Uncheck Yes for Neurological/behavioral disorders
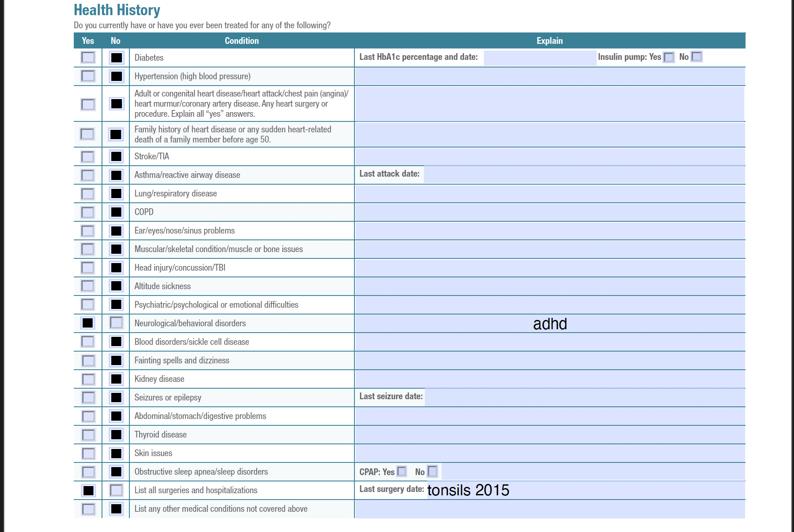The image size is (794, 532). tap(88, 323)
